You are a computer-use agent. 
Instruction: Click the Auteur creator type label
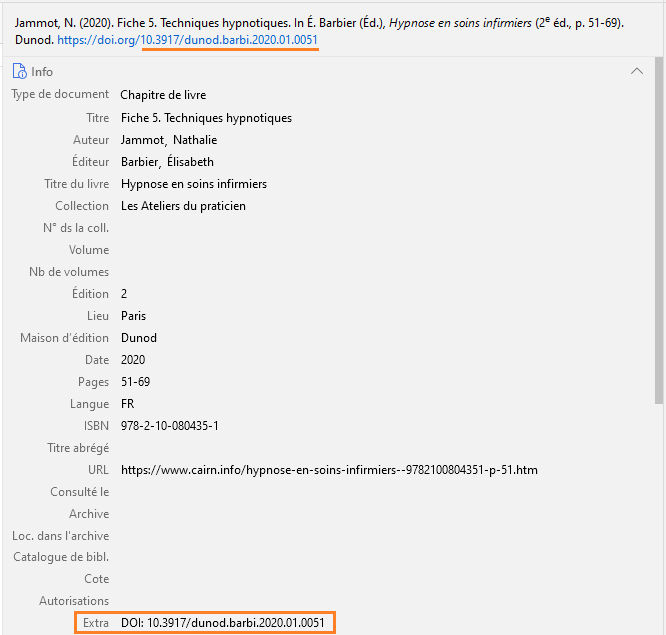[x=91, y=140]
